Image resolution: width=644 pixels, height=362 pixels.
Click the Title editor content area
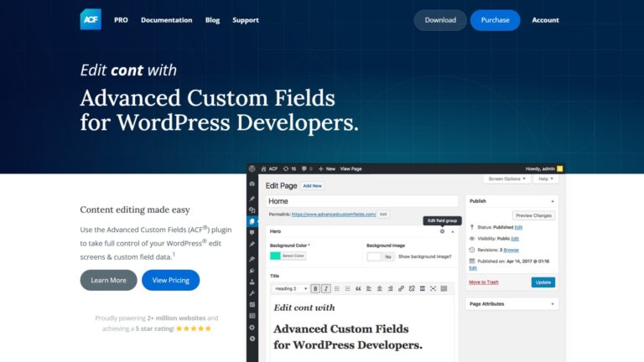tap(362, 328)
